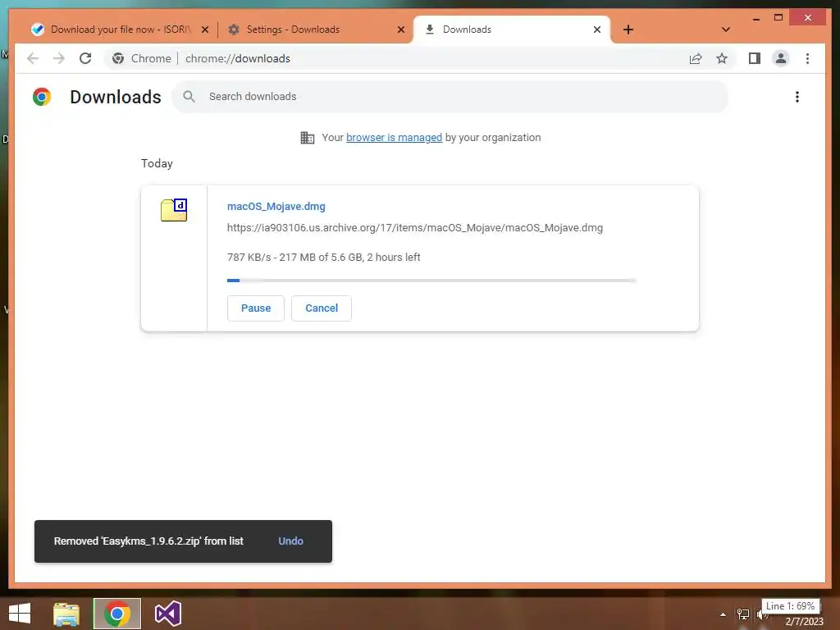The height and width of the screenshot is (630, 840).
Task: Share this page icon
Action: click(696, 58)
